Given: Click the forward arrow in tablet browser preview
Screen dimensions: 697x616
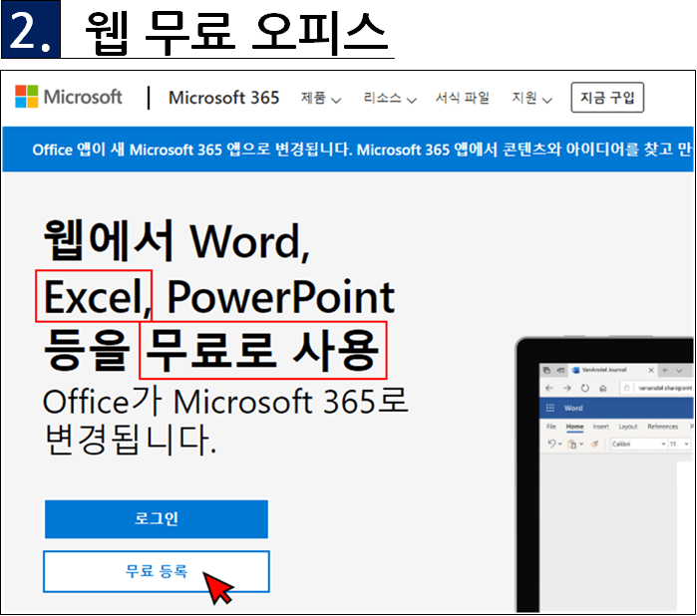Looking at the screenshot, I should click(x=567, y=388).
